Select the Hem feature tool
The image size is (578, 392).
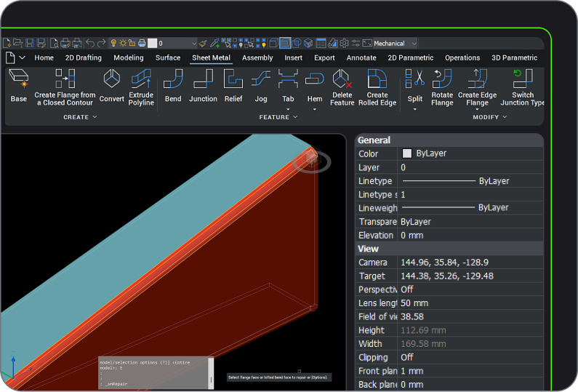pos(314,86)
